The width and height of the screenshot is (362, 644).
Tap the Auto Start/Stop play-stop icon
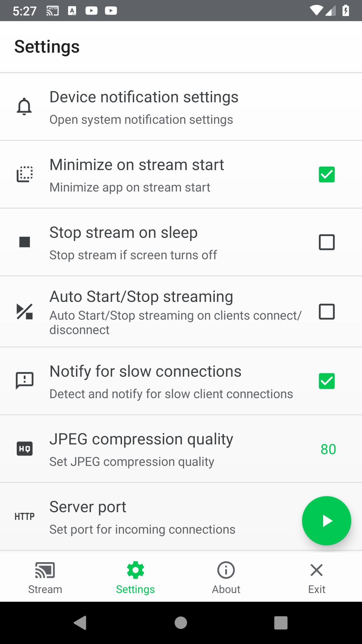point(25,312)
